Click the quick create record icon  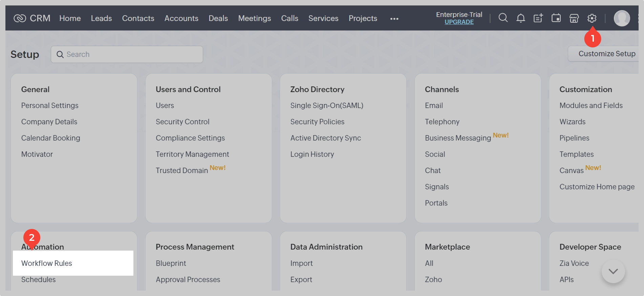coord(538,18)
